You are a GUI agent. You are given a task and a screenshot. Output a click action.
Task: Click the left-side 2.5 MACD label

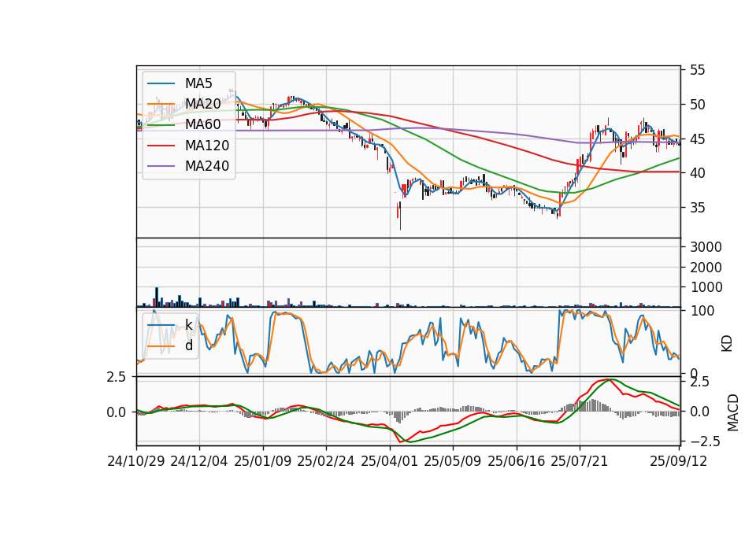pyautogui.click(x=117, y=377)
